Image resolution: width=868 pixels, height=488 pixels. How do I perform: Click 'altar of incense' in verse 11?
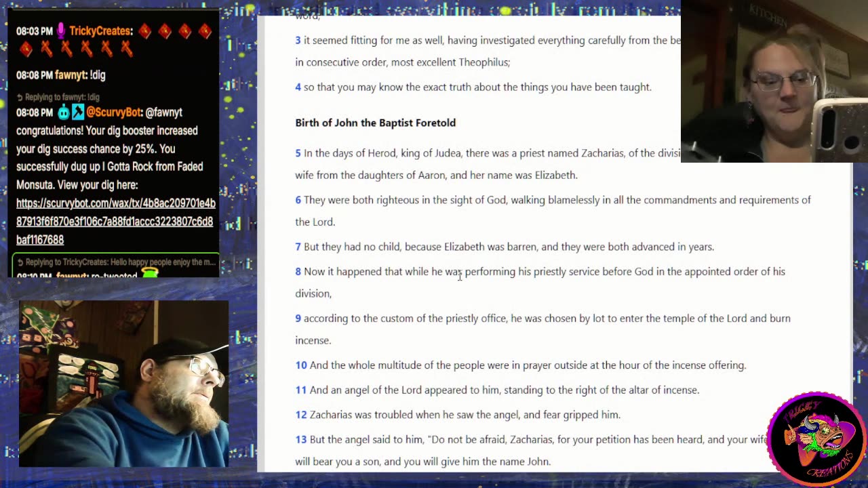(660, 390)
